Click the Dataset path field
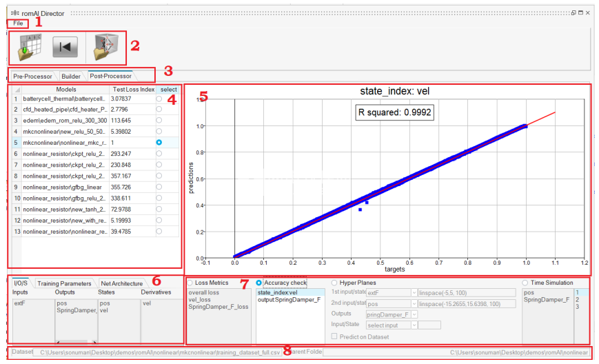The image size is (599, 364). coord(158,352)
